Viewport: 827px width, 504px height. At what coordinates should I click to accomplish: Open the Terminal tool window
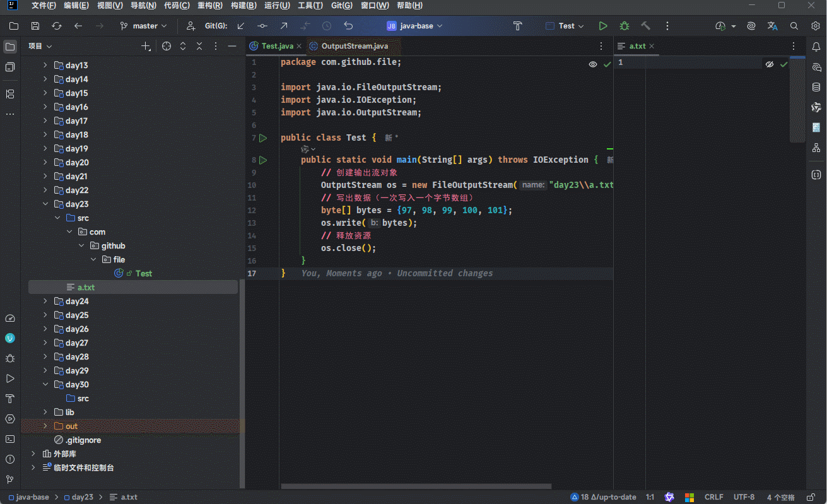(x=10, y=439)
